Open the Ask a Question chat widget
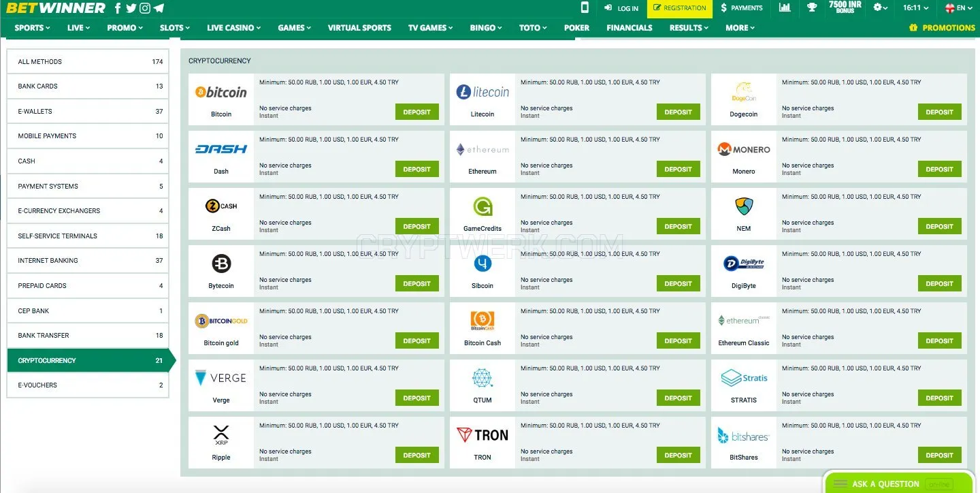 point(898,483)
